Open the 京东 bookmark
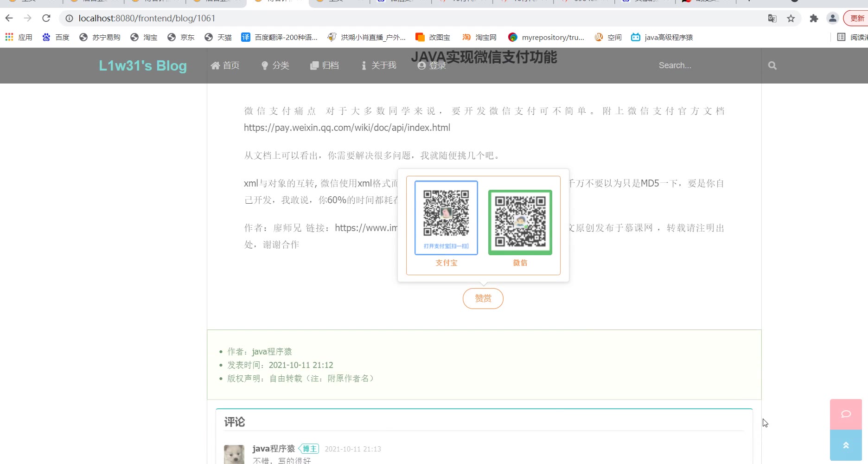 point(181,37)
